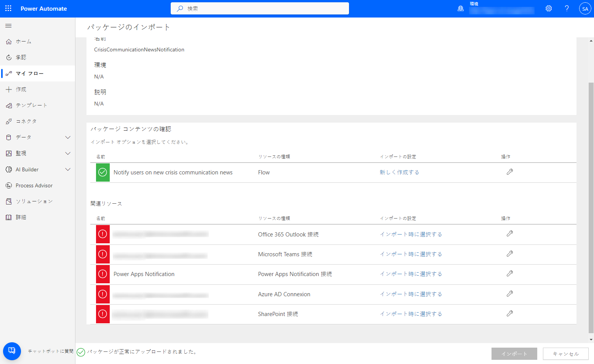Click the 詳細 book icon
The image size is (594, 364).
(9, 217)
